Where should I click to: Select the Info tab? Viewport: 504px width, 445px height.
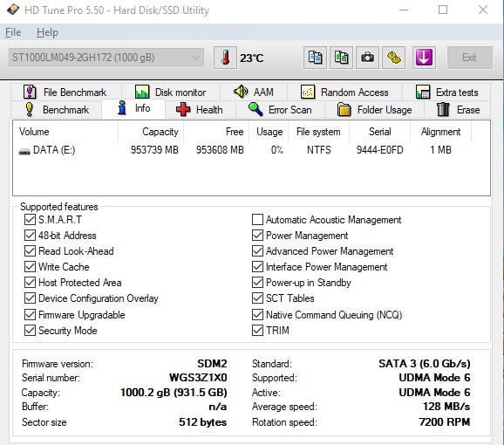tap(133, 108)
